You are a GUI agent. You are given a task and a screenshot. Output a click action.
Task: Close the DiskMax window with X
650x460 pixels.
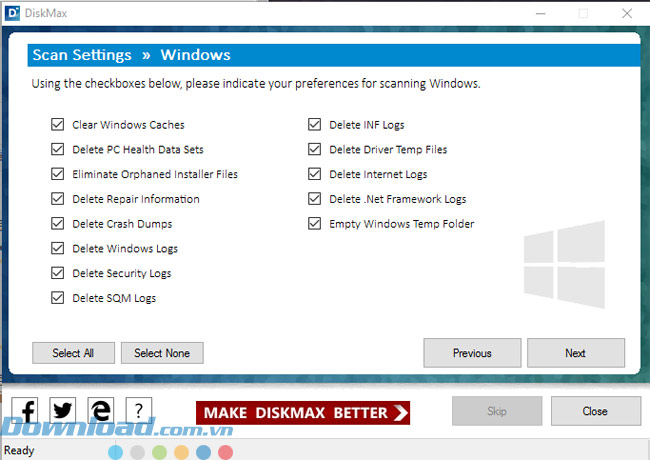[627, 14]
